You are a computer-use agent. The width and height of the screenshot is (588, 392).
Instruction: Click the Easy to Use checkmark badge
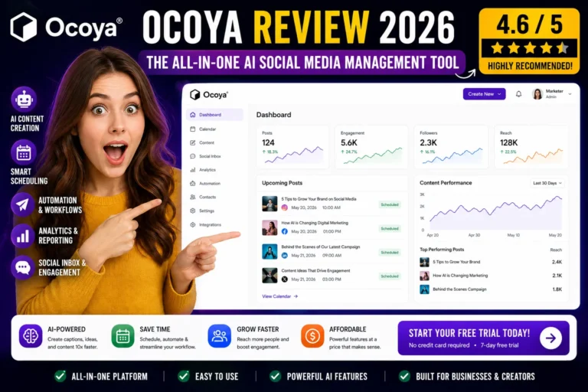[x=184, y=376]
